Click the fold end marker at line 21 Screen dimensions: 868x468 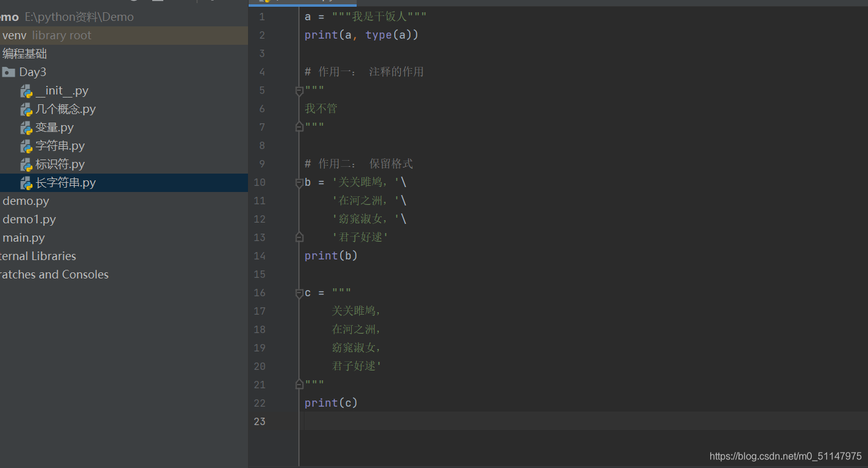pos(300,385)
